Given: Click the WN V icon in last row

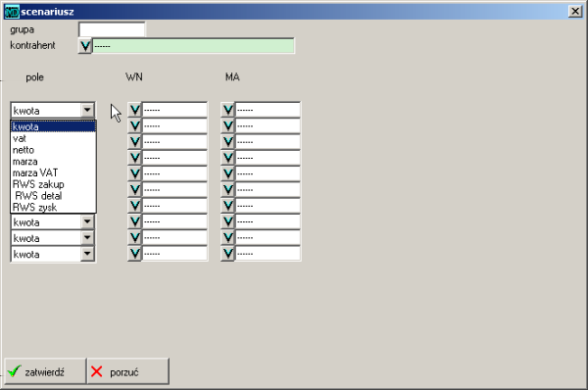Looking at the screenshot, I should click(x=134, y=254).
